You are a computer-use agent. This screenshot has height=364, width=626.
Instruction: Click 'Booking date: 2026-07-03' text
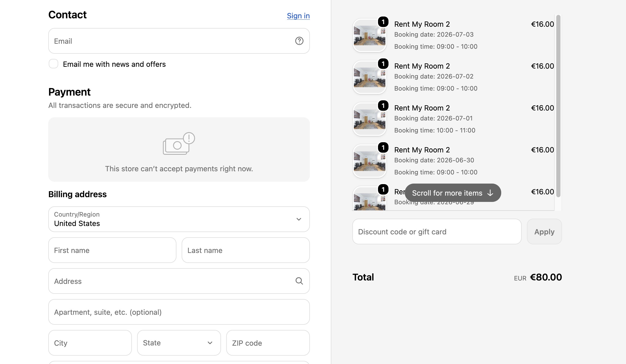(x=434, y=35)
